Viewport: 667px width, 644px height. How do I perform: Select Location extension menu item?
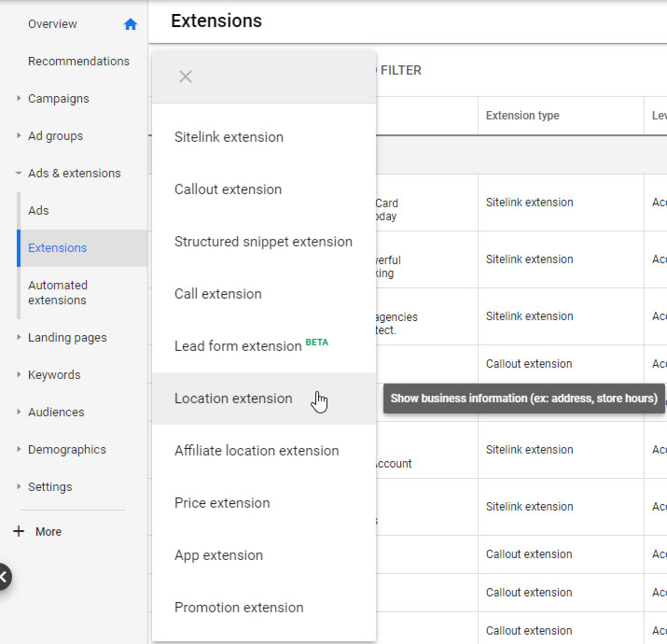[233, 399]
